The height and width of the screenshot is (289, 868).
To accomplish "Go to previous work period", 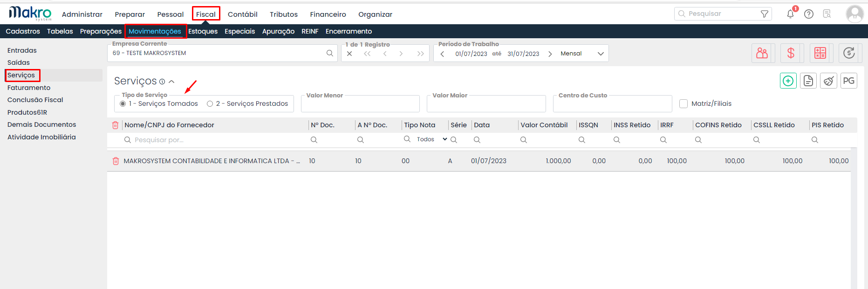I will click(x=442, y=54).
